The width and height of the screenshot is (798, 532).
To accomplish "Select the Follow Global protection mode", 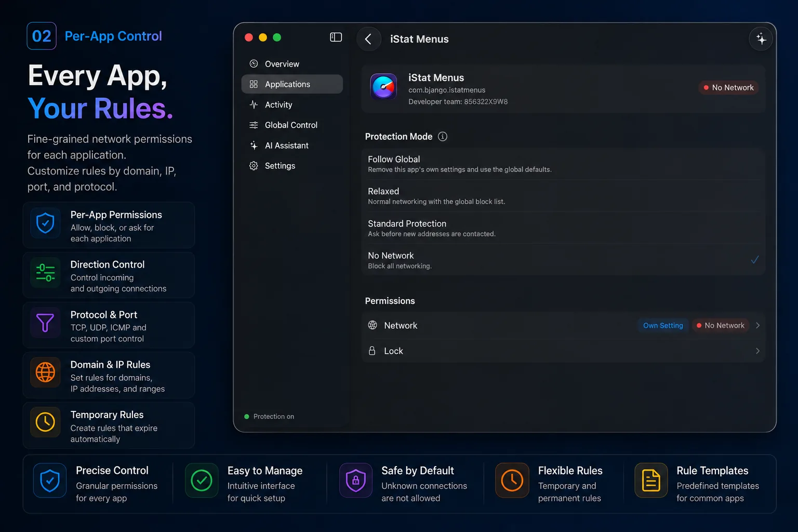I will [x=564, y=164].
